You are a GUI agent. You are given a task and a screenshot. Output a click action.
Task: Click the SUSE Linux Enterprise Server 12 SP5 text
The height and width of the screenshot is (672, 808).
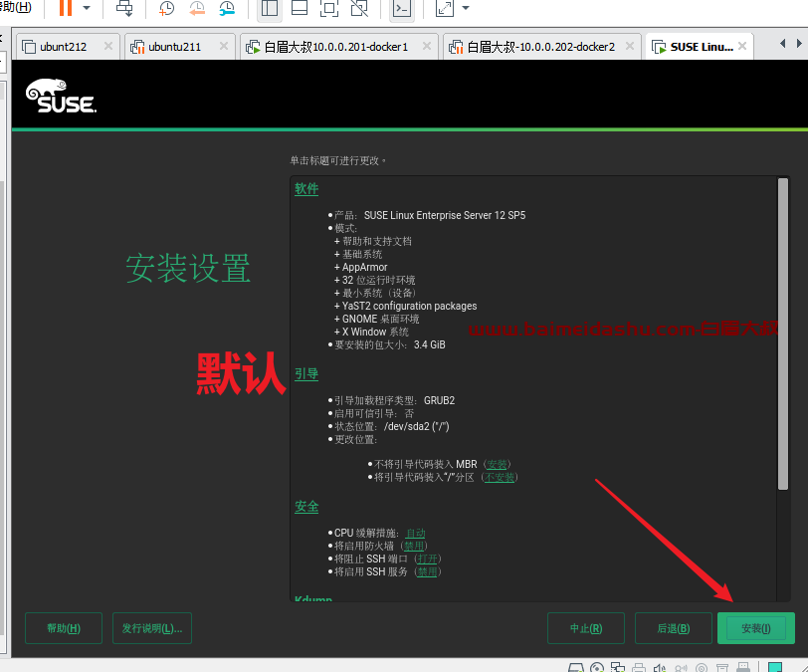click(x=445, y=216)
